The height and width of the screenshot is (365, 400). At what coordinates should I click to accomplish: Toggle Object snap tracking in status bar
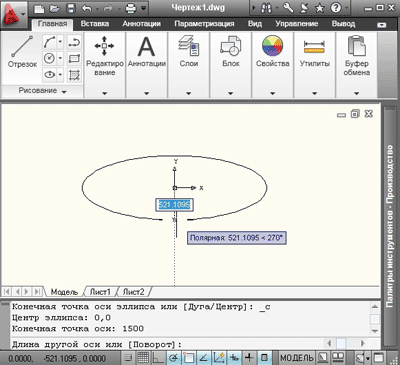pos(203,358)
